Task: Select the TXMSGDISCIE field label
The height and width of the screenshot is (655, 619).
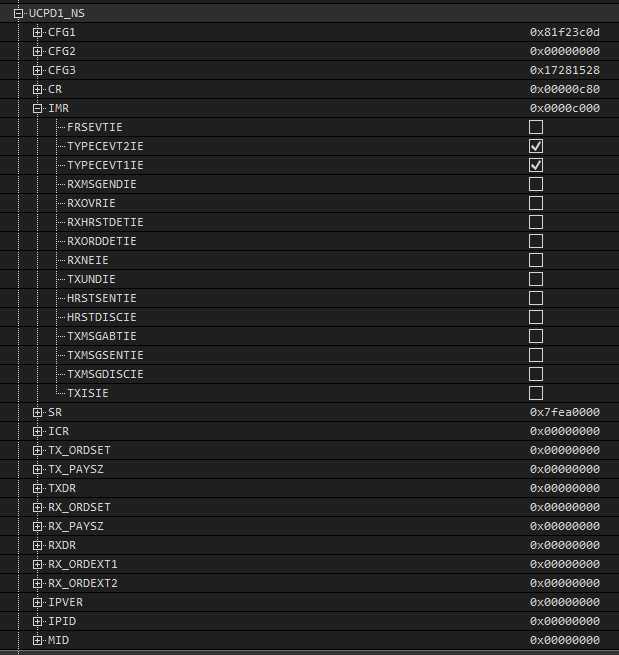Action: [105, 374]
